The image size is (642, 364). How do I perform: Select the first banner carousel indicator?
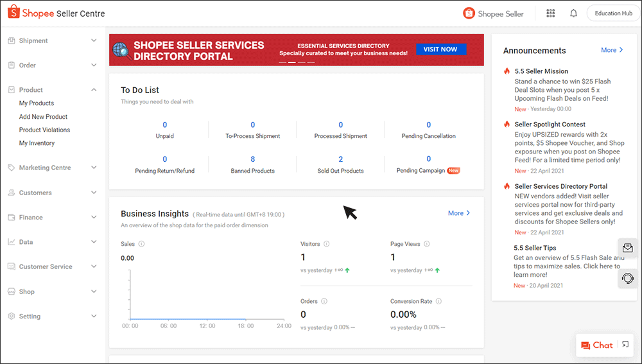click(x=282, y=62)
